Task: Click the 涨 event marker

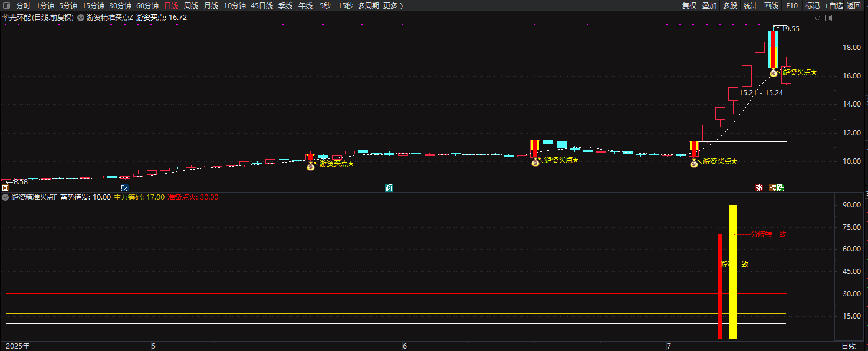Action: [759, 188]
